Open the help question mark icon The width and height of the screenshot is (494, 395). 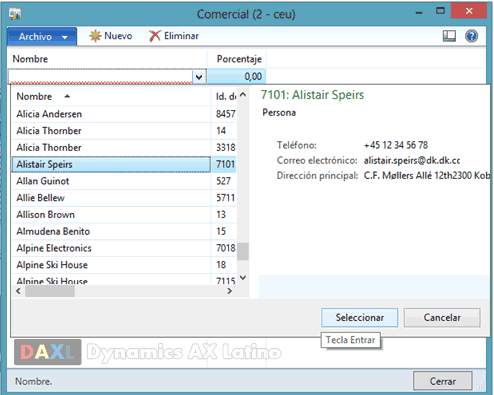471,36
